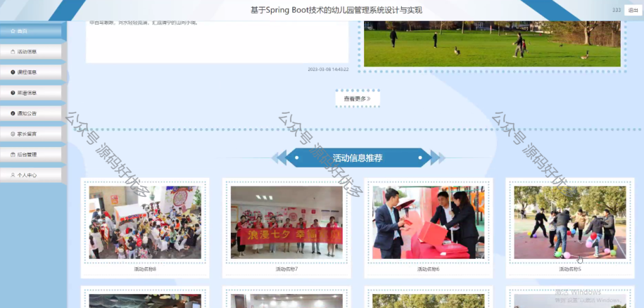Viewport: 644px width, 308px height.
Task: Click the briefcase icon beside 后台管理
Action: [x=13, y=155]
